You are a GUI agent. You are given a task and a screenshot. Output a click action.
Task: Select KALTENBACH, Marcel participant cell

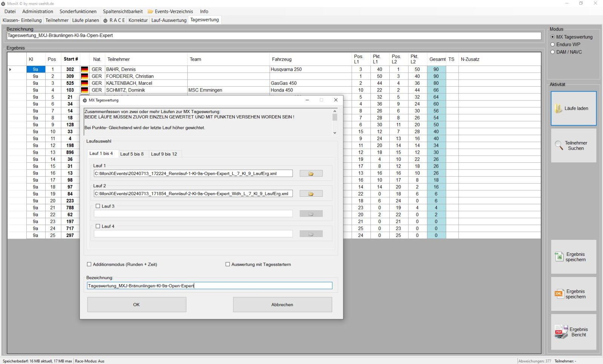click(x=146, y=83)
